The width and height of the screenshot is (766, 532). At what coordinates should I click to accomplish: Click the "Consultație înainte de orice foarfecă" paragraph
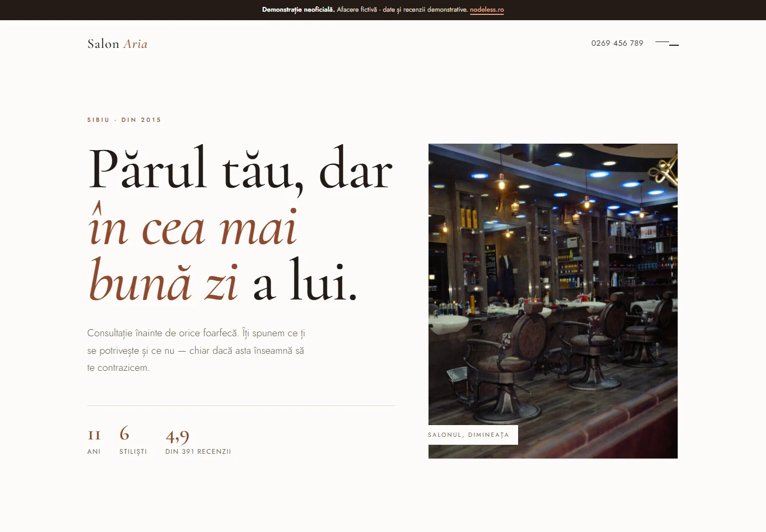[x=196, y=350]
